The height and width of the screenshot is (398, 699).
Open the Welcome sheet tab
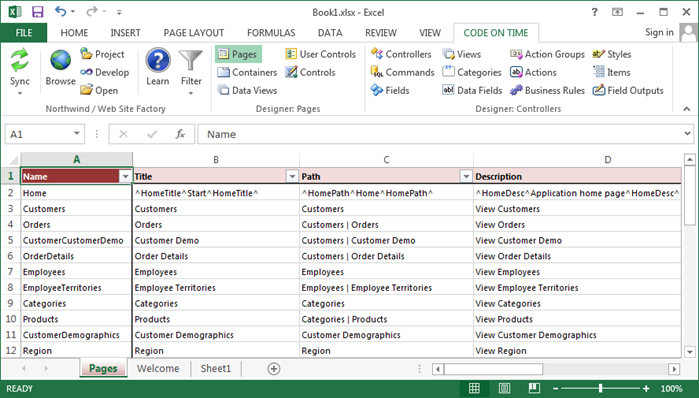tap(158, 369)
